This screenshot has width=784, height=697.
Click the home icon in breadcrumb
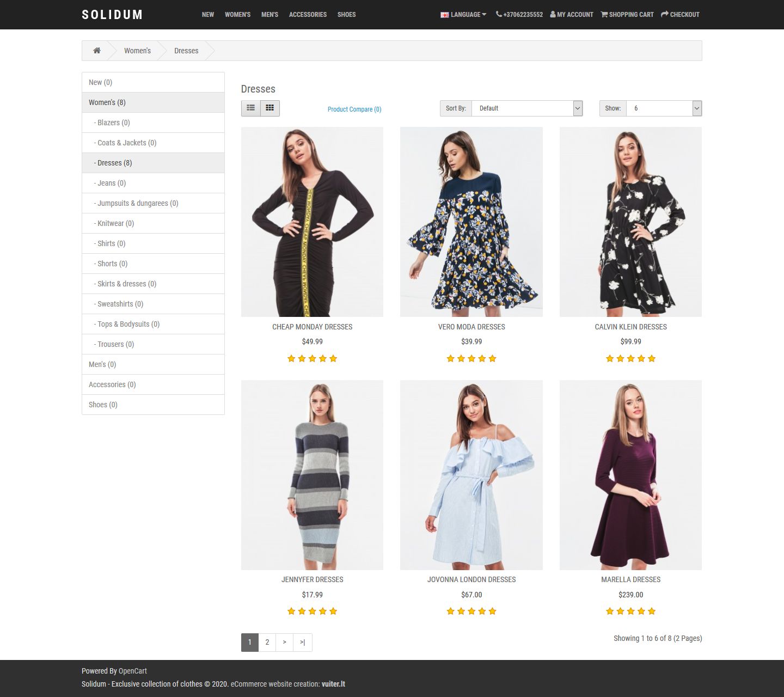(x=97, y=51)
